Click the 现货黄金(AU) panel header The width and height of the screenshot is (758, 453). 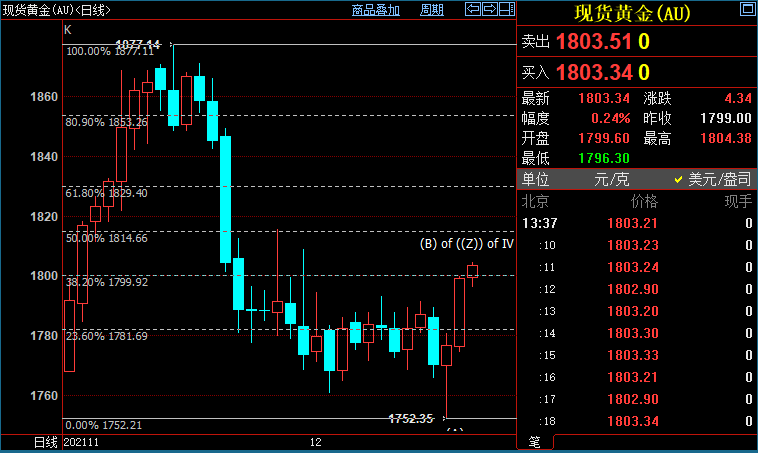click(630, 13)
